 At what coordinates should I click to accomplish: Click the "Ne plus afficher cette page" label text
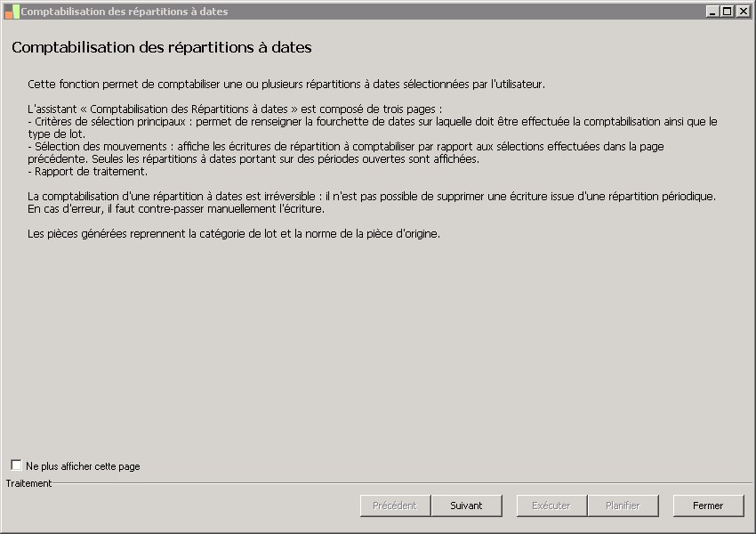click(83, 466)
